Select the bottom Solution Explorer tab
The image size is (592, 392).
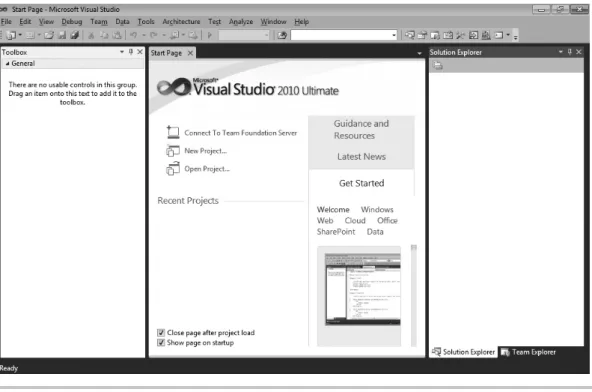coord(464,352)
